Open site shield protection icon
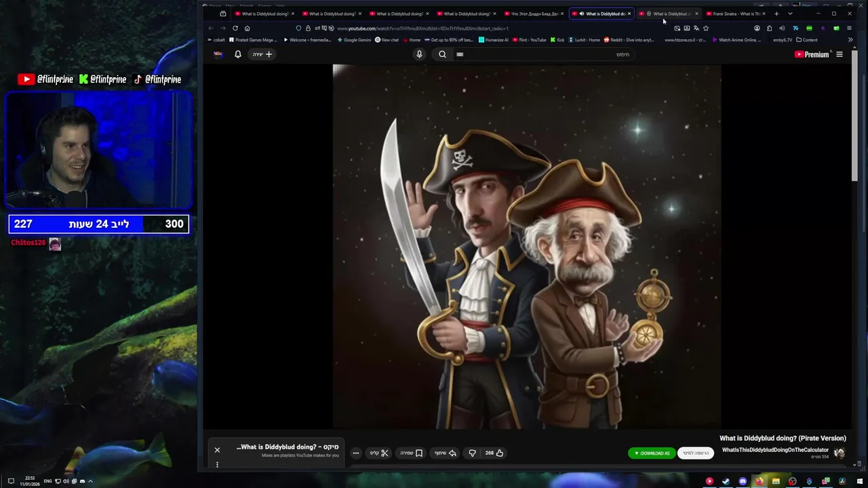The height and width of the screenshot is (488, 868). point(298,28)
